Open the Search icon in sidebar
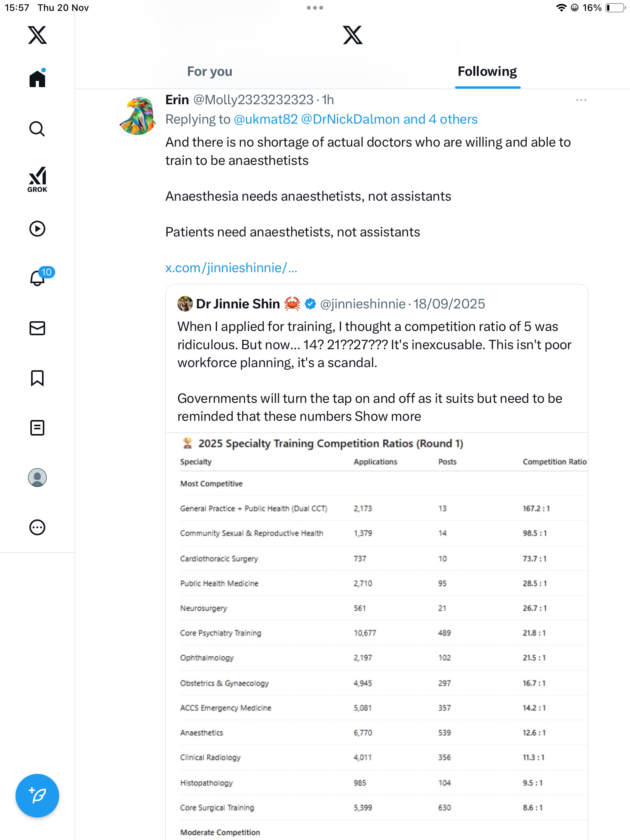Viewport: 630px width, 840px height. (37, 129)
